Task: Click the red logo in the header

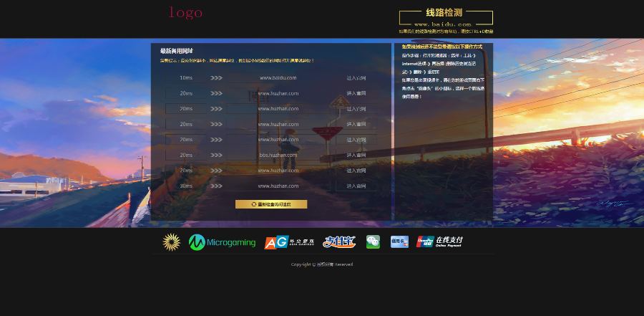Action: 185,13
